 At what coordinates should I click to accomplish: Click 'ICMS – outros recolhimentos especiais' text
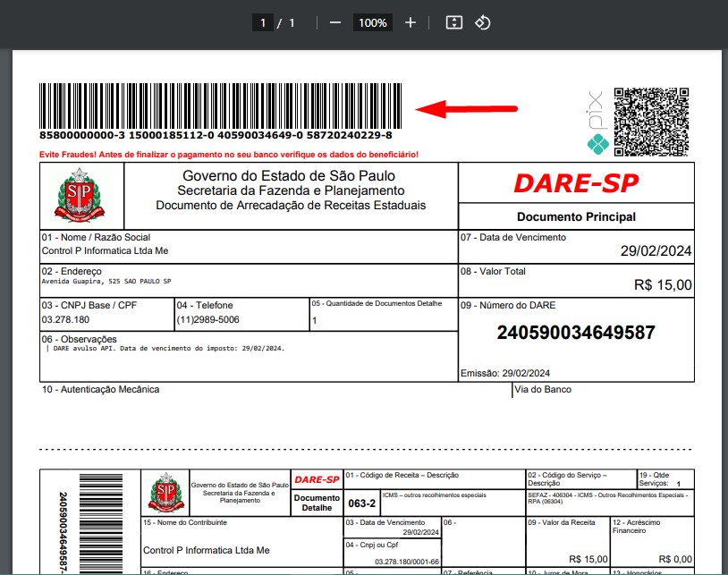point(434,495)
